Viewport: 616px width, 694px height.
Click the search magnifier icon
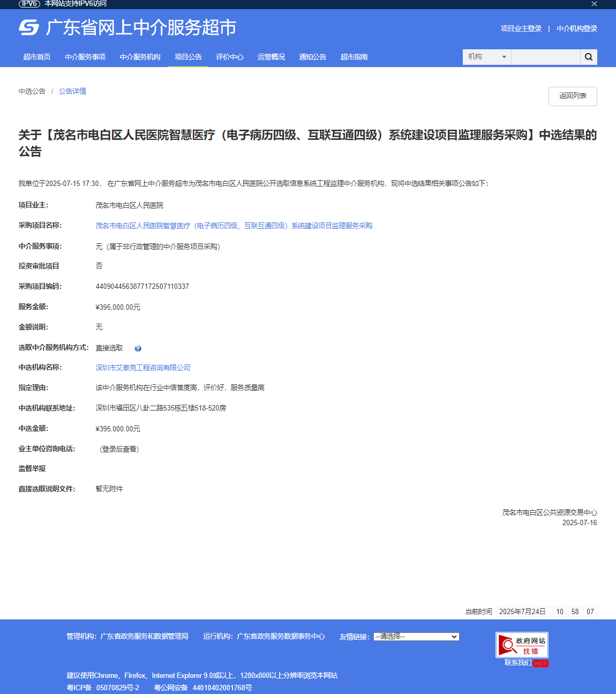(588, 57)
